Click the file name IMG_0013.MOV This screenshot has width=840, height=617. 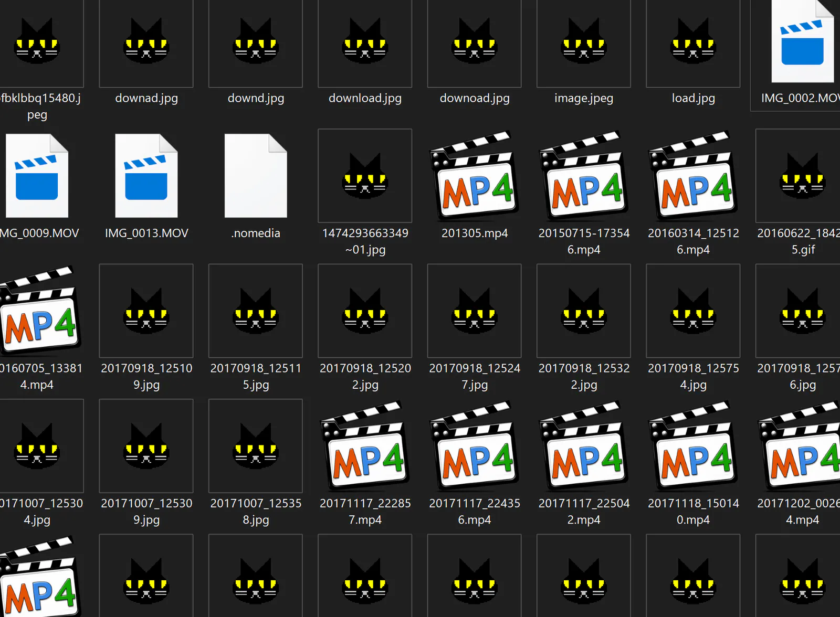(x=146, y=233)
